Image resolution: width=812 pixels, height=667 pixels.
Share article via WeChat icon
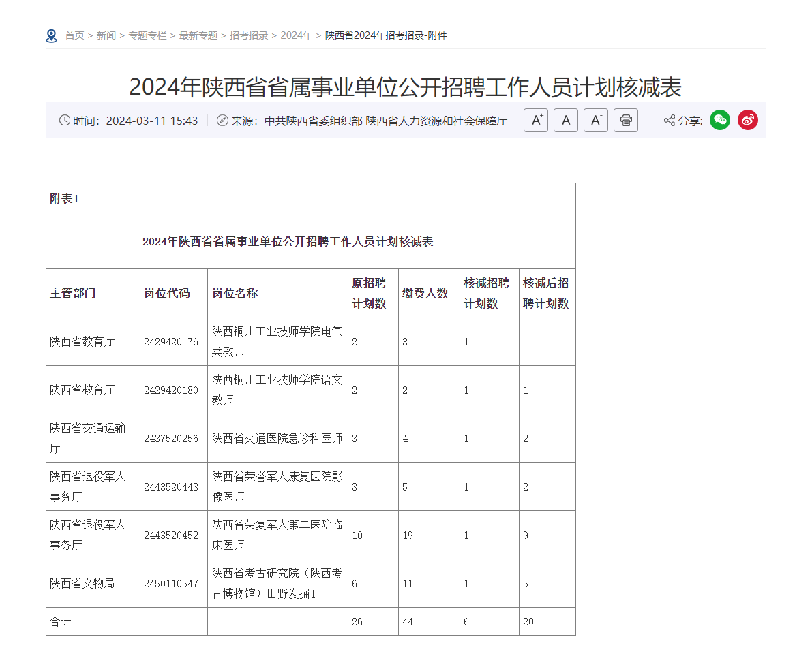pyautogui.click(x=720, y=121)
